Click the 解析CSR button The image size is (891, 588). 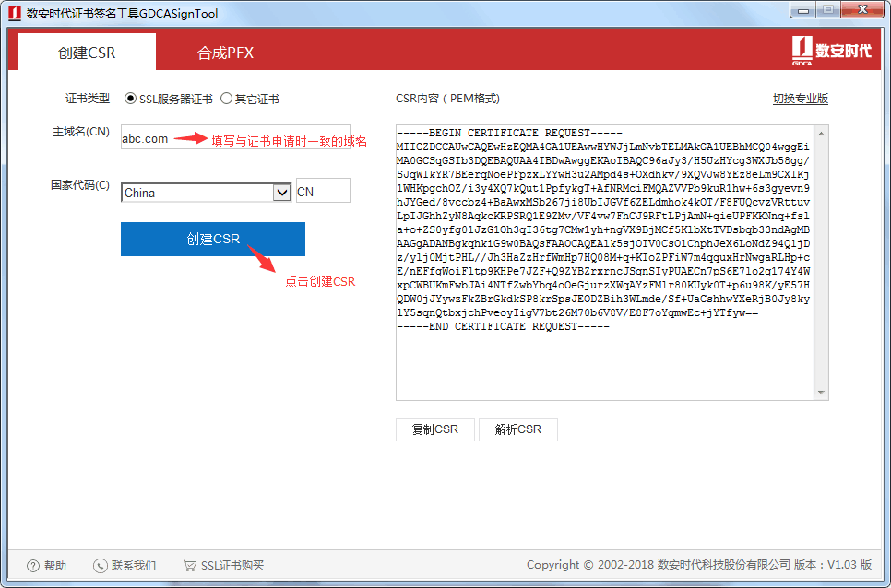(518, 429)
